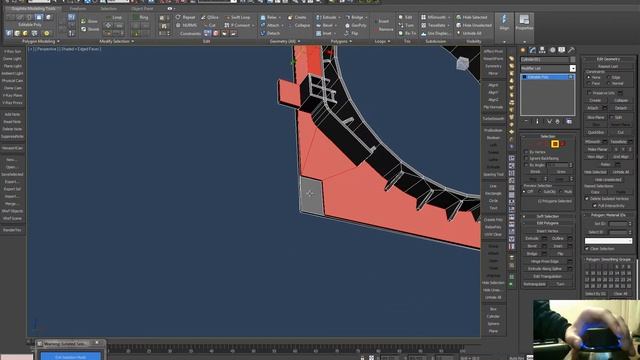The width and height of the screenshot is (640, 360).
Task: Toggle the Ignore Backfacing checkbox
Action: click(526, 158)
